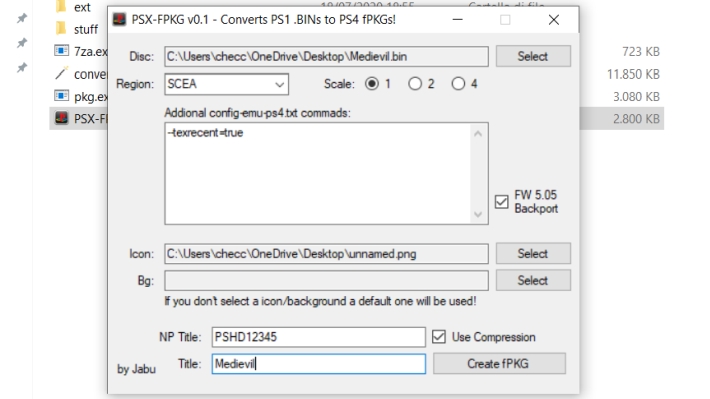Click the 7za.exe file icon
This screenshot has height=399, width=710.
(62, 51)
